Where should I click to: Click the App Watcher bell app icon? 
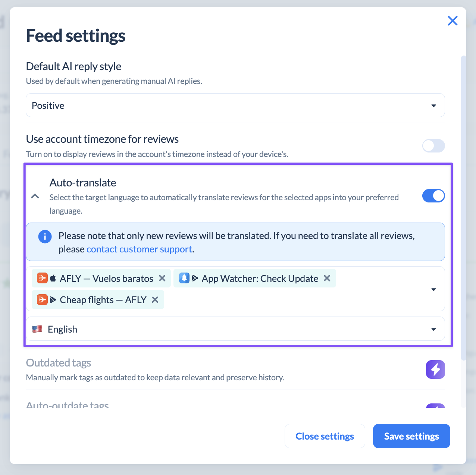point(184,278)
